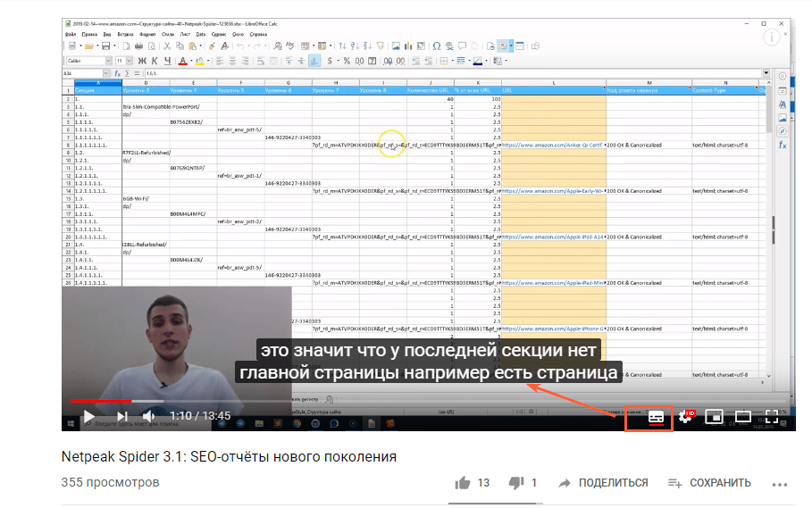812x508 pixels.
Task: Open the Формат menu in Calc
Action: pyautogui.click(x=147, y=34)
